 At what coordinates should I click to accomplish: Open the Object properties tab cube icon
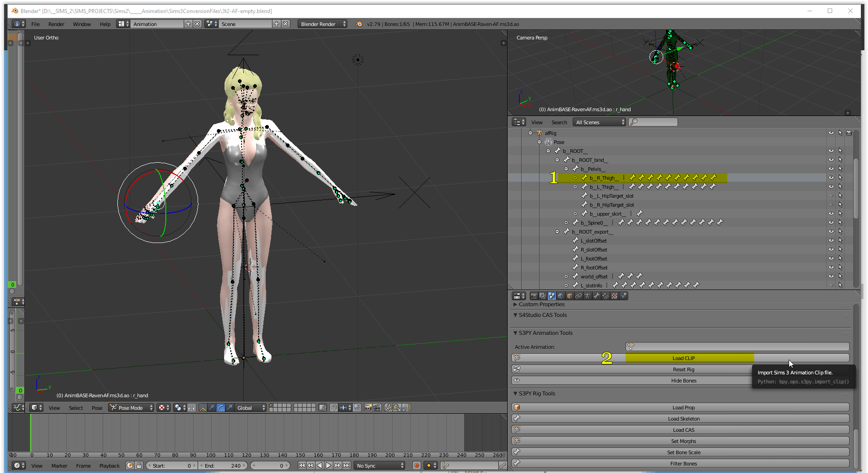570,296
